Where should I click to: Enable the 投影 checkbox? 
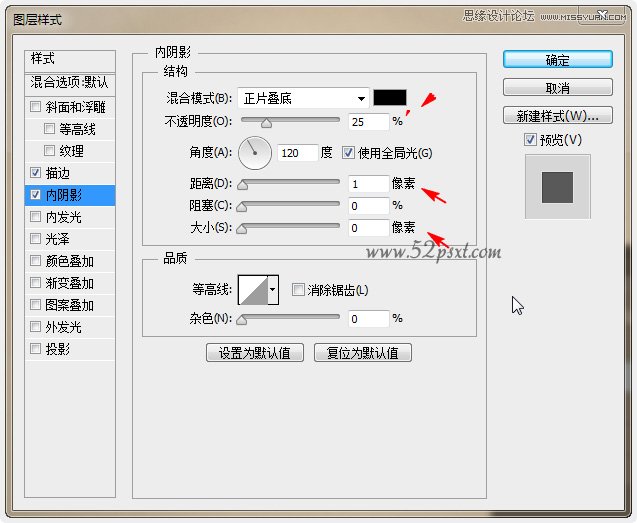pos(36,348)
